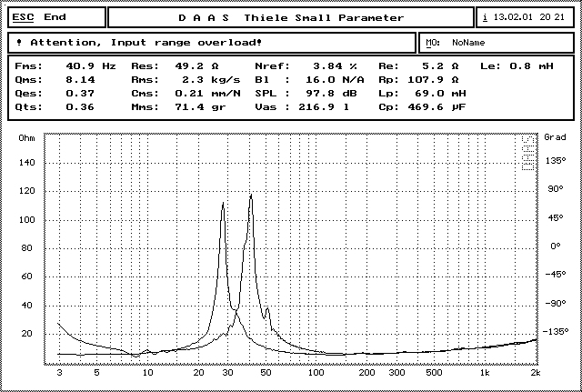Click the DAAS Thiele Small Parameter title

coord(290,16)
